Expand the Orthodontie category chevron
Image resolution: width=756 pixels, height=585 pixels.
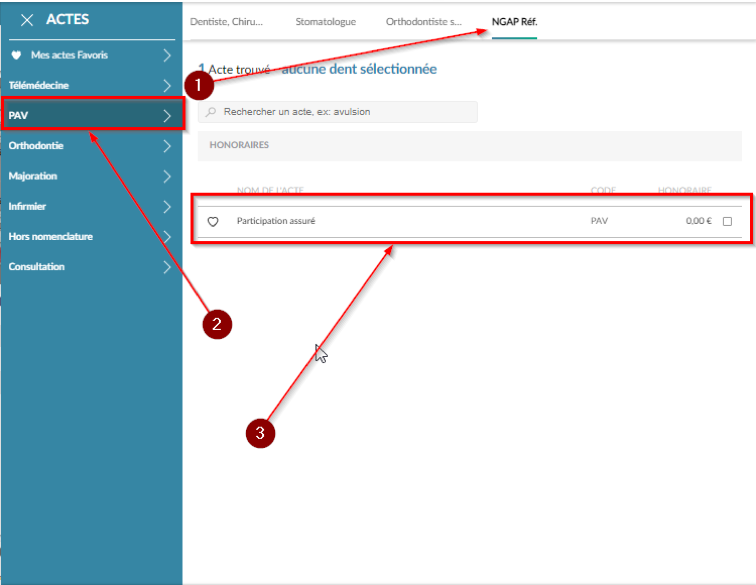coord(167,146)
